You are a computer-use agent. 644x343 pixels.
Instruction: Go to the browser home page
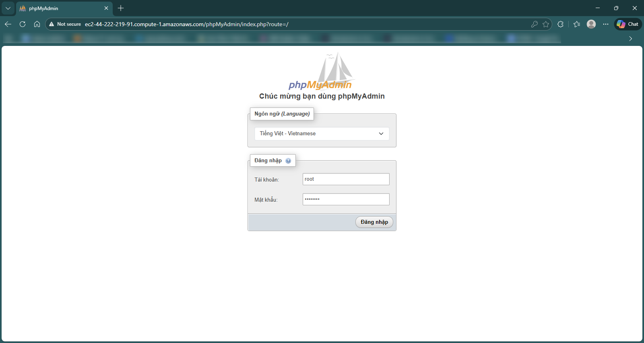point(37,24)
